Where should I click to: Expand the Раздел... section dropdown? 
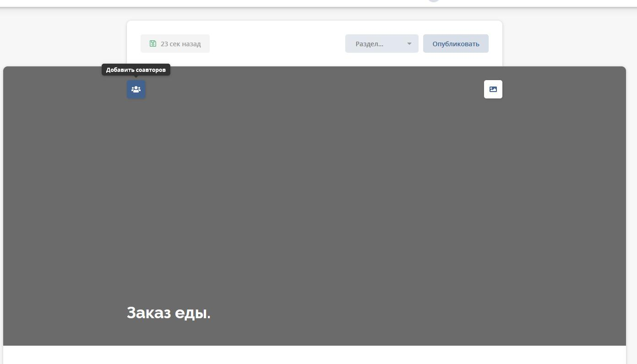(x=382, y=43)
